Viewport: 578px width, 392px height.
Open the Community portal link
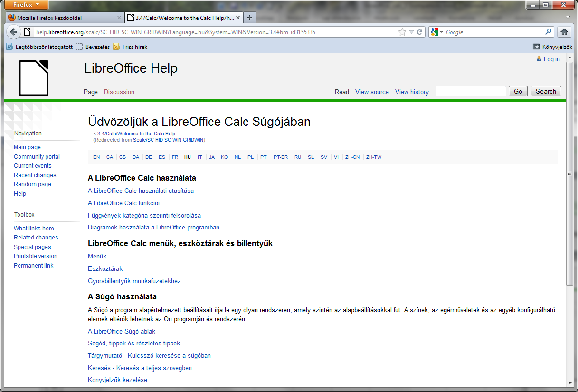coord(37,157)
